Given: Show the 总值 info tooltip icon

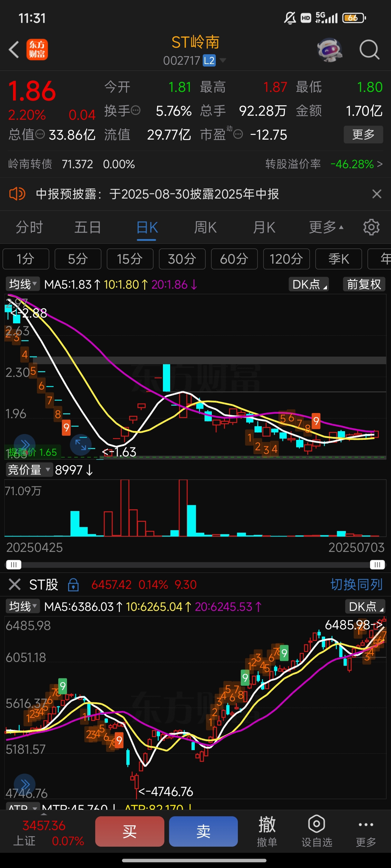Looking at the screenshot, I should pyautogui.click(x=40, y=134).
